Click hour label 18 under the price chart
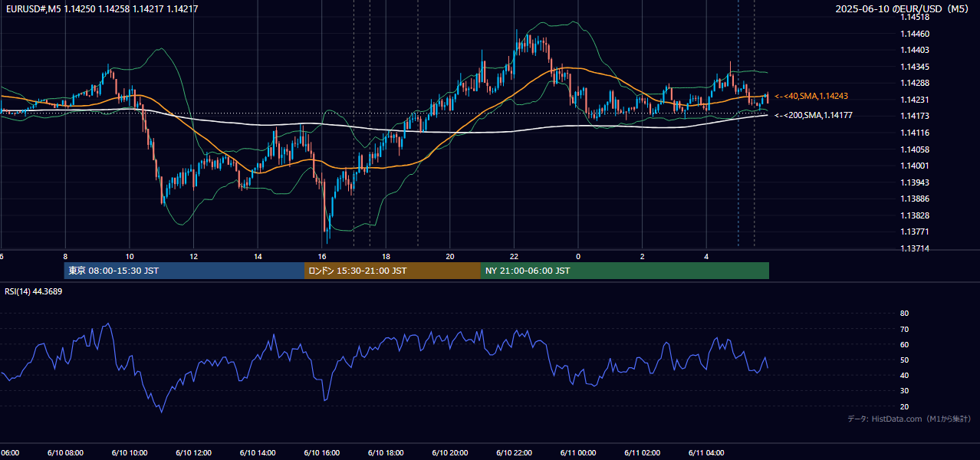The height and width of the screenshot is (460, 980). (386, 256)
